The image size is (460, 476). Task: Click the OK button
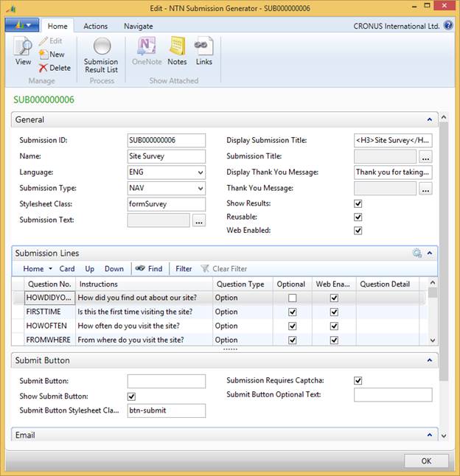(426, 461)
